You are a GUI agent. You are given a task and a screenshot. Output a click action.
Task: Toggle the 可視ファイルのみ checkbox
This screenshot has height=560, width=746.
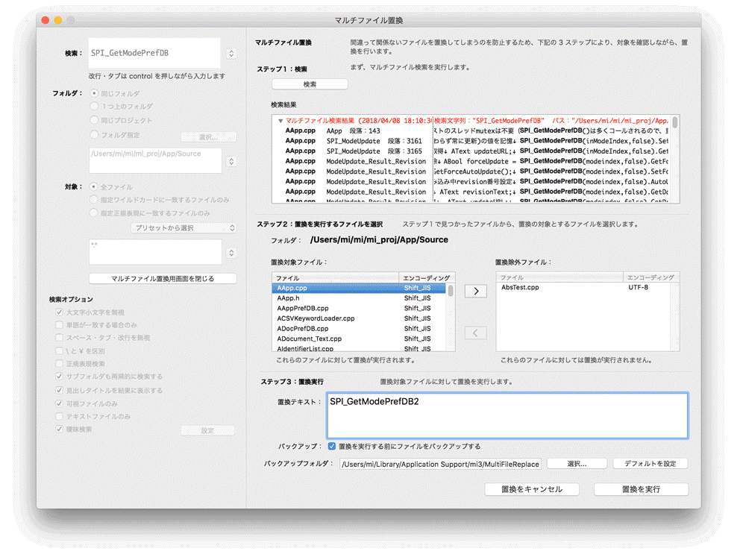(x=60, y=403)
